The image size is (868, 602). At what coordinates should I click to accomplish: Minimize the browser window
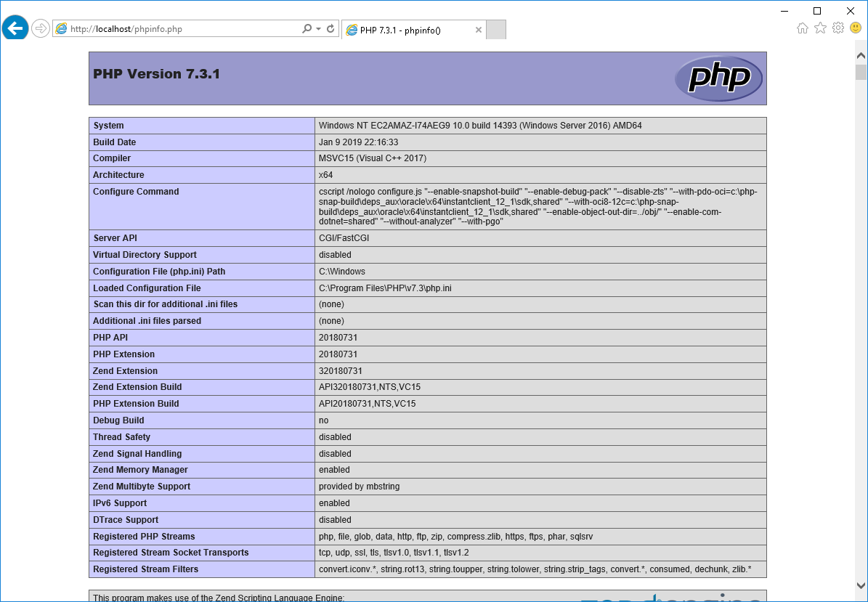(784, 10)
